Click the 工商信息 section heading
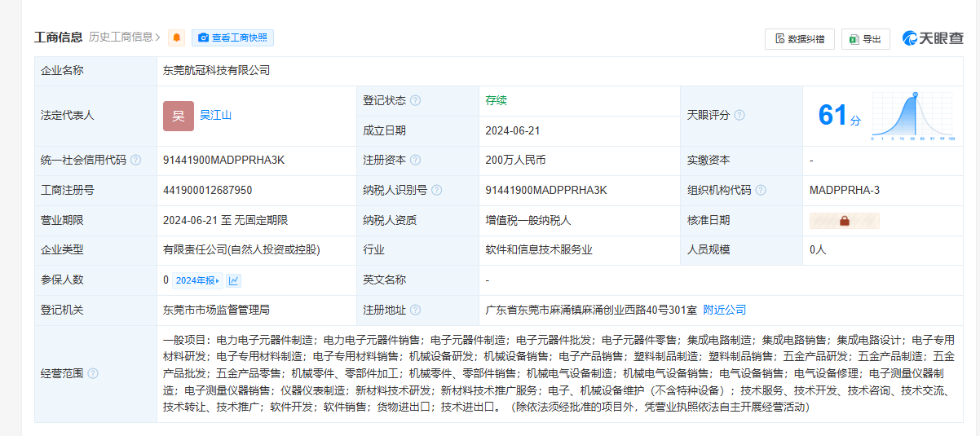Image resolution: width=980 pixels, height=436 pixels. pyautogui.click(x=58, y=37)
